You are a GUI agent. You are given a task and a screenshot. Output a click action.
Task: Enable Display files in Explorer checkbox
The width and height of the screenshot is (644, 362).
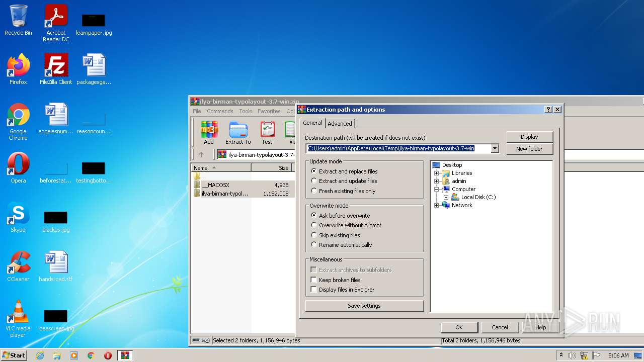pyautogui.click(x=343, y=290)
